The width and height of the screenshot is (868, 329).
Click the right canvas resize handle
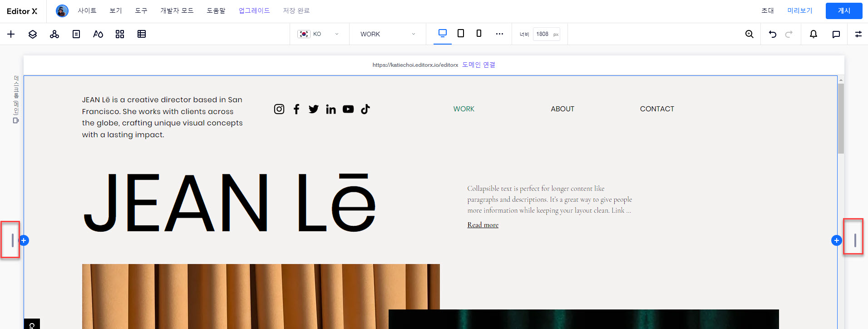855,240
